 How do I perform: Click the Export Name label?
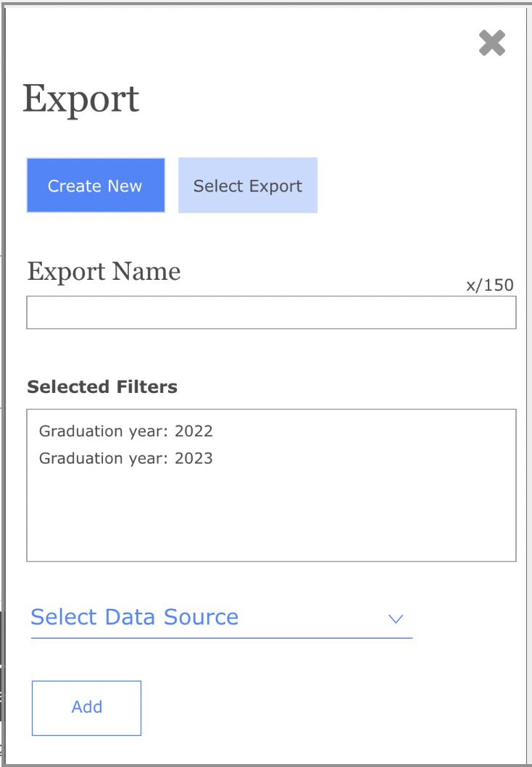tap(104, 271)
